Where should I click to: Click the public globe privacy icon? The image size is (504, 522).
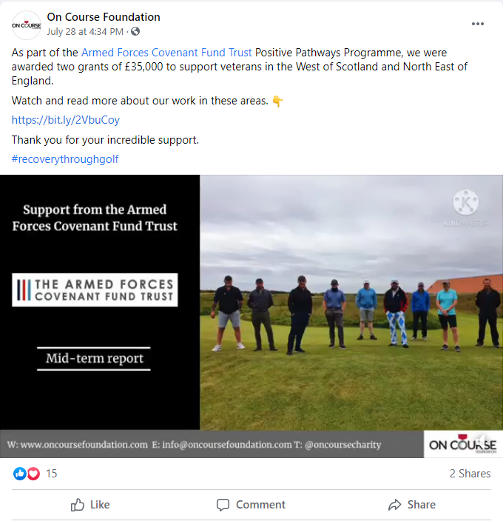tap(135, 31)
